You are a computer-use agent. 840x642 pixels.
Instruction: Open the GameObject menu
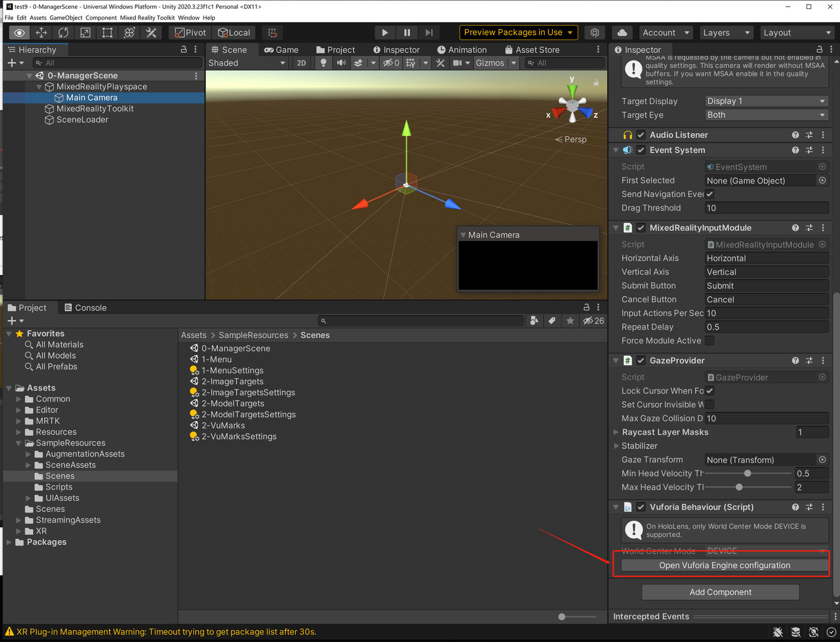pyautogui.click(x=66, y=17)
